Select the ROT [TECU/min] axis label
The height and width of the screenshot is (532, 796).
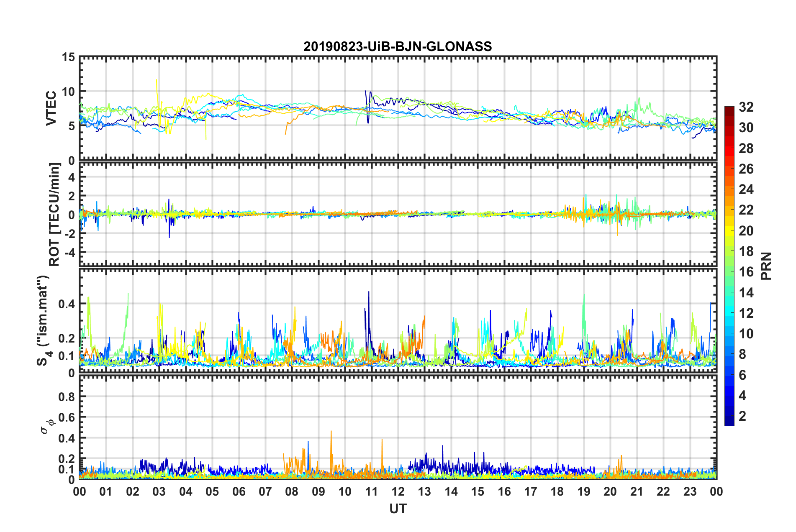click(x=54, y=215)
